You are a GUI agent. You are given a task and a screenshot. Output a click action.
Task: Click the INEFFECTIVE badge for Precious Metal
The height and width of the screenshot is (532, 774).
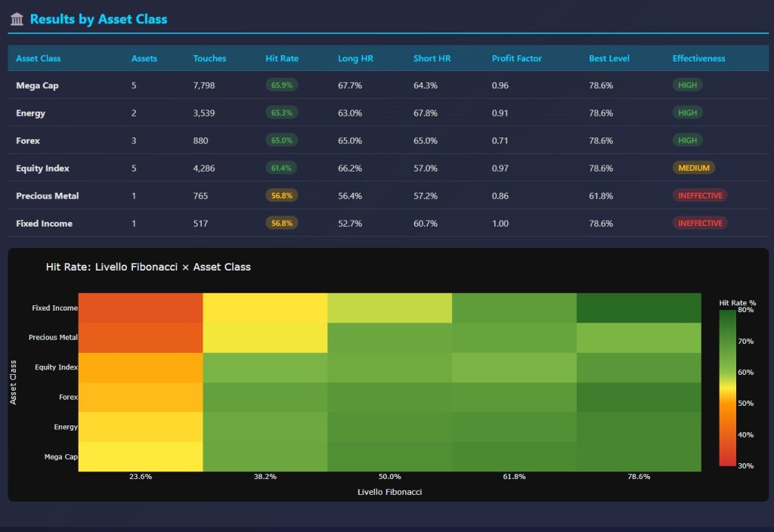[x=700, y=195]
